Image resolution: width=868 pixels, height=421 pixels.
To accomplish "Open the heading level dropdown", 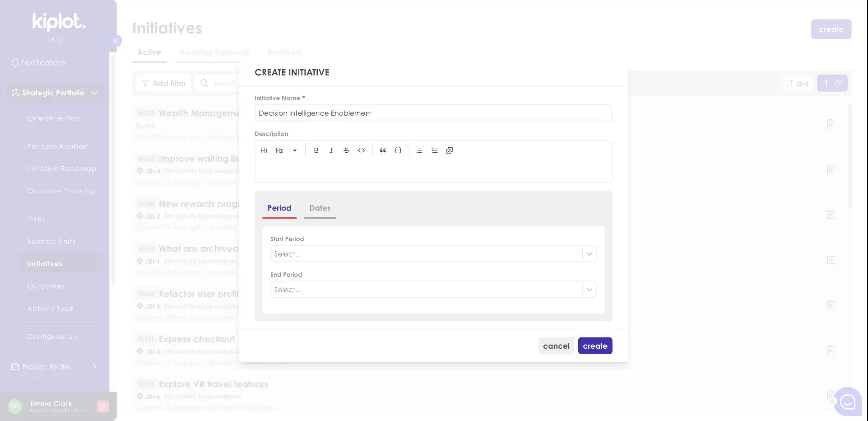I will point(294,150).
